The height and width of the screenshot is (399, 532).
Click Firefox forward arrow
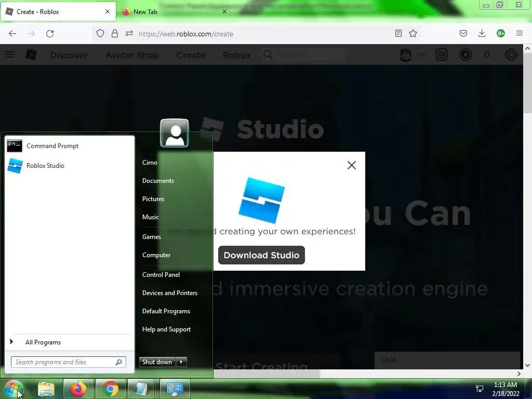pyautogui.click(x=31, y=34)
